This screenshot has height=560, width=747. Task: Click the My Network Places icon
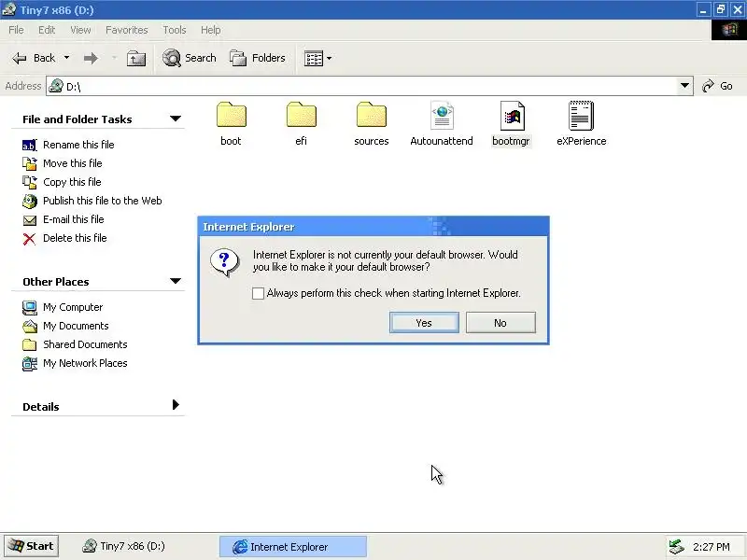29,364
